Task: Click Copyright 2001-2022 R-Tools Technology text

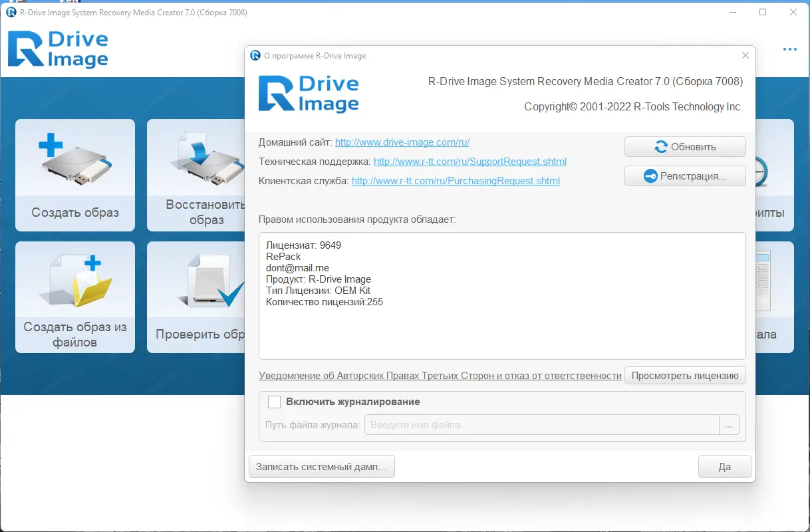Action: click(x=633, y=107)
